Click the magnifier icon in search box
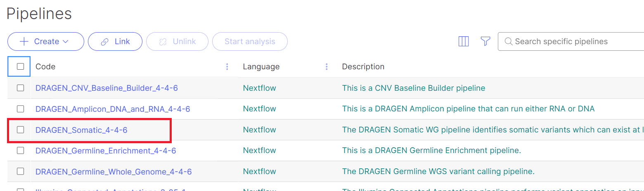Screen dimensions: 644x191 (x=509, y=42)
